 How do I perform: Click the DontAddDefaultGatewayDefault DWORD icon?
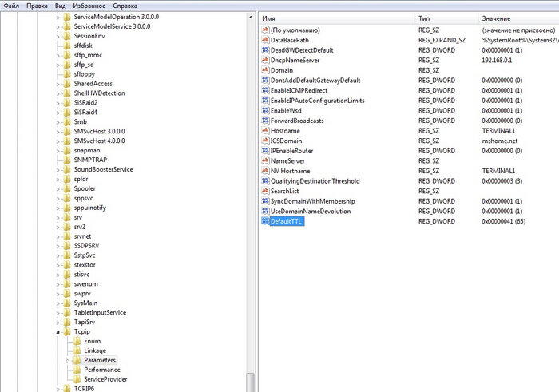point(265,80)
